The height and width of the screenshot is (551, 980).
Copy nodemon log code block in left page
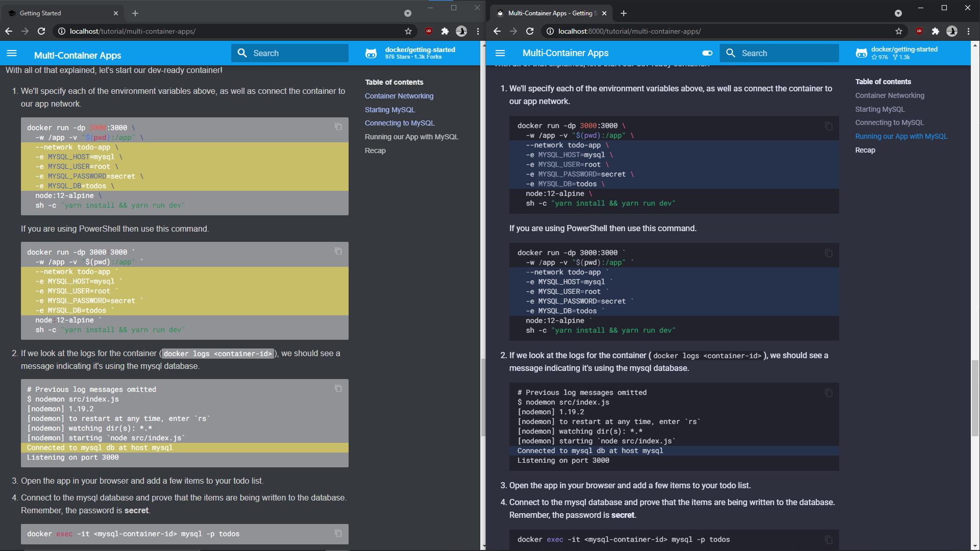click(338, 388)
